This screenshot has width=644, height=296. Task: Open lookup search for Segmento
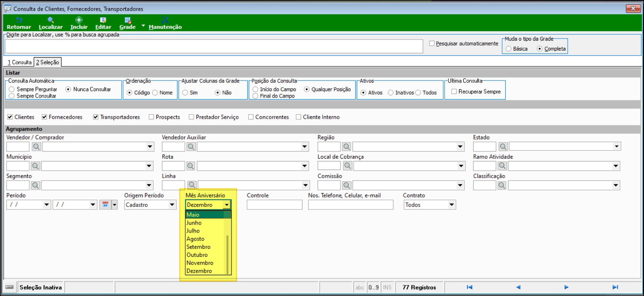(x=35, y=185)
